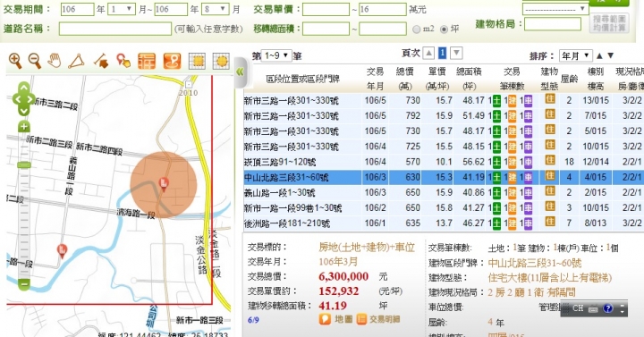Activate the point-and-click marker query tool
Screen dimensions: 644x337
[x=123, y=61]
